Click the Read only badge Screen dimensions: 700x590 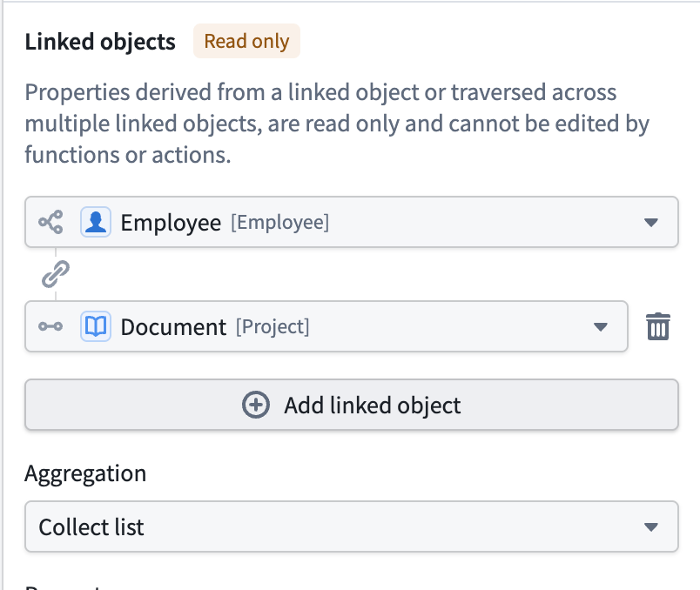pos(247,41)
